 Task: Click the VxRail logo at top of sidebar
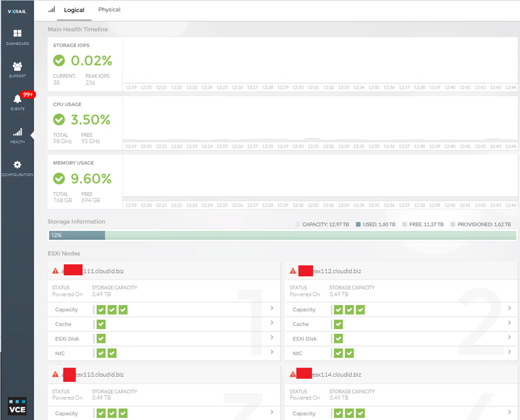[17, 11]
